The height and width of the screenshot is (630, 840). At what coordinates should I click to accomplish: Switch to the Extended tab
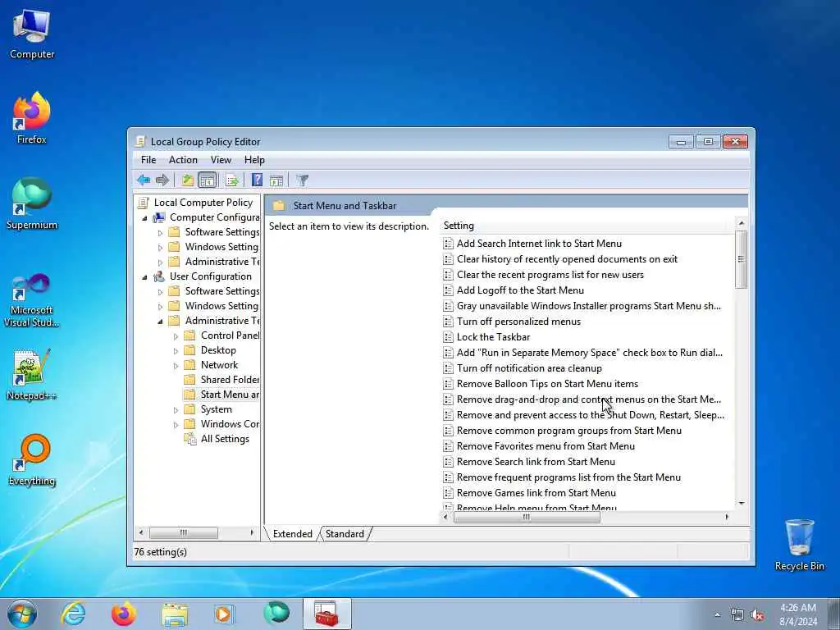click(293, 533)
